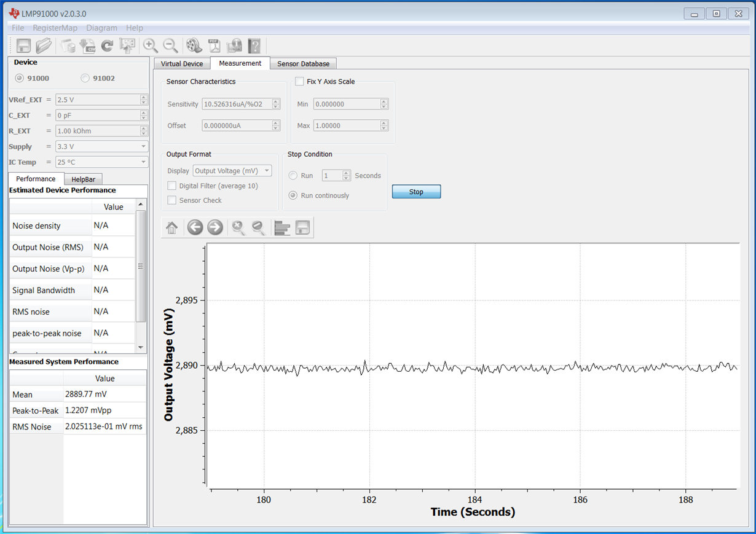The image size is (756, 534).
Task: Enable the Fix Y Axis Scale checkbox
Action: [299, 81]
